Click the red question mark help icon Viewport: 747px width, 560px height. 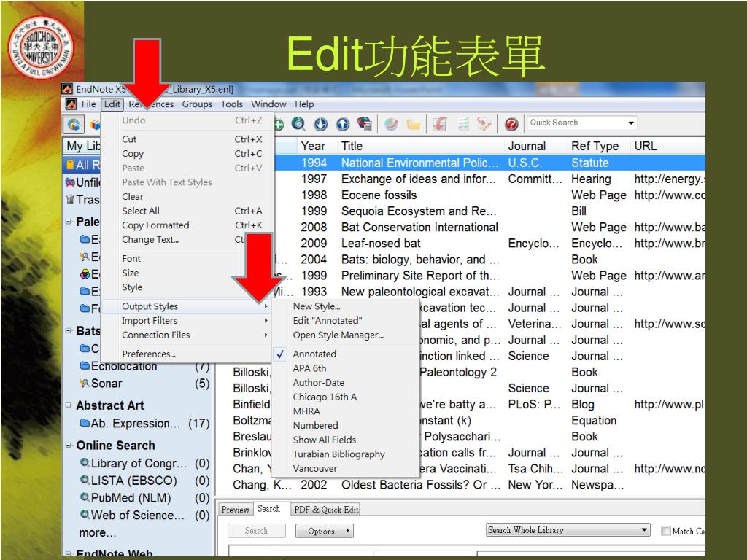point(511,124)
